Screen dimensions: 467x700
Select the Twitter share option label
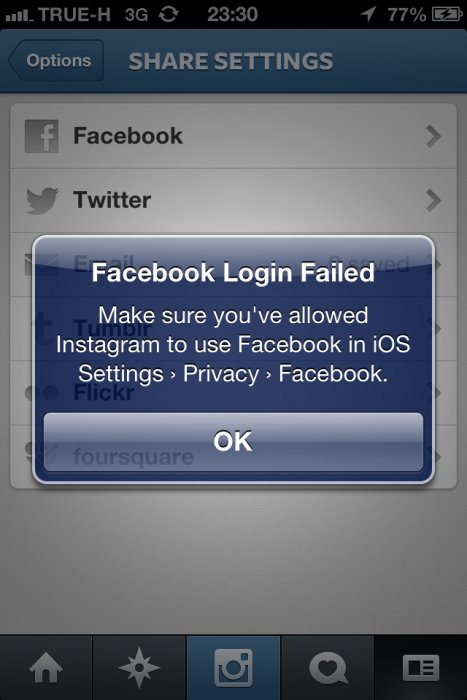click(112, 200)
